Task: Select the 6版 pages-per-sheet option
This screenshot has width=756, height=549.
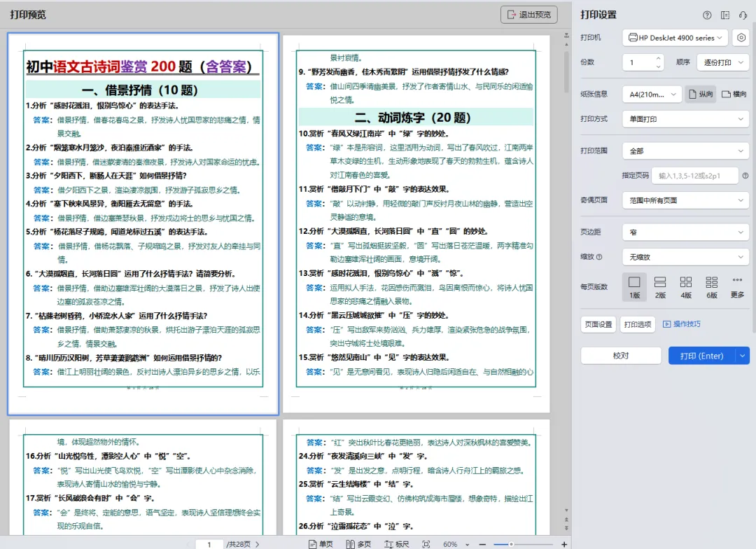Action: 713,286
